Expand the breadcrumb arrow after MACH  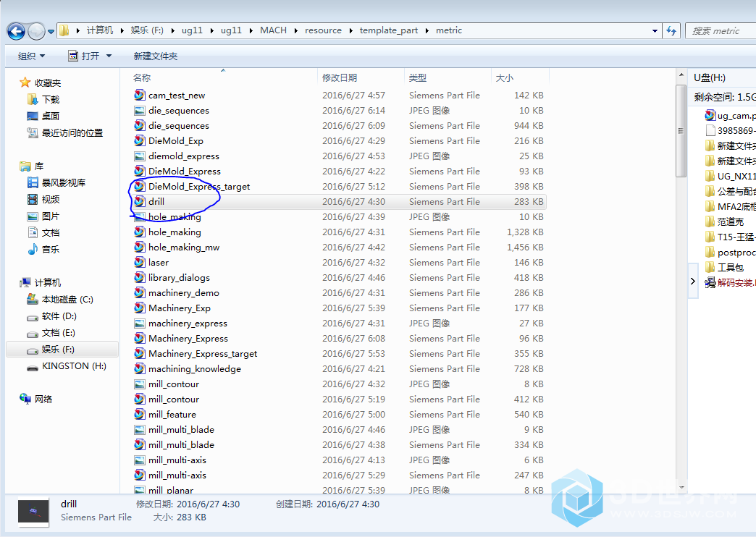[x=295, y=30]
